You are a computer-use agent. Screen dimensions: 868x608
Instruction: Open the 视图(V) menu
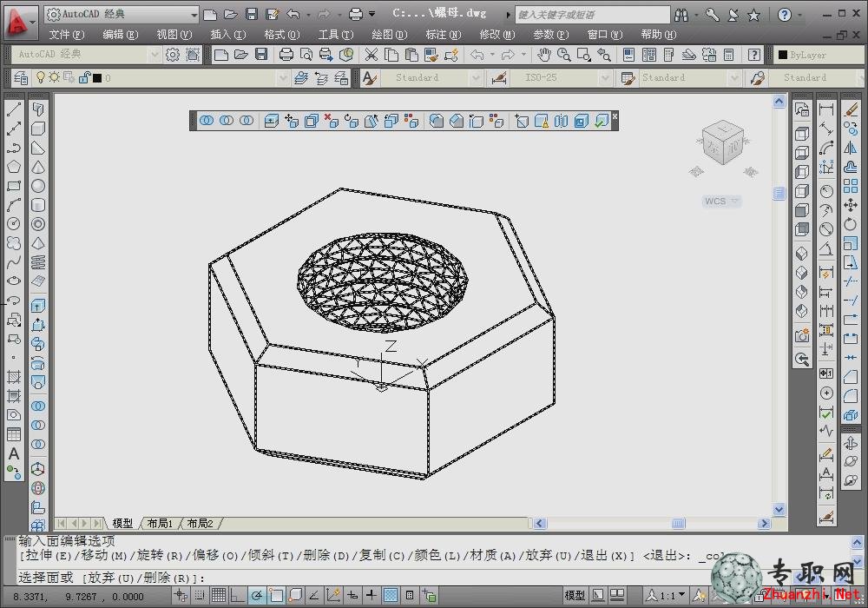click(x=174, y=35)
